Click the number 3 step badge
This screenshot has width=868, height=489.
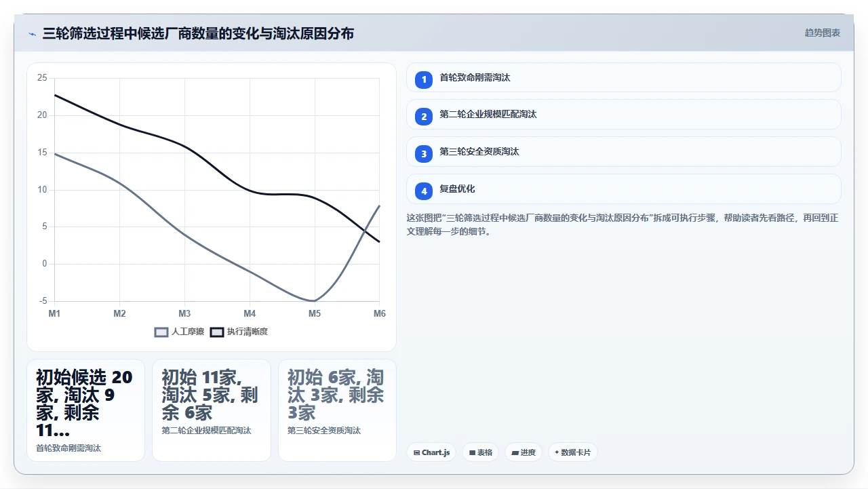[x=424, y=154]
